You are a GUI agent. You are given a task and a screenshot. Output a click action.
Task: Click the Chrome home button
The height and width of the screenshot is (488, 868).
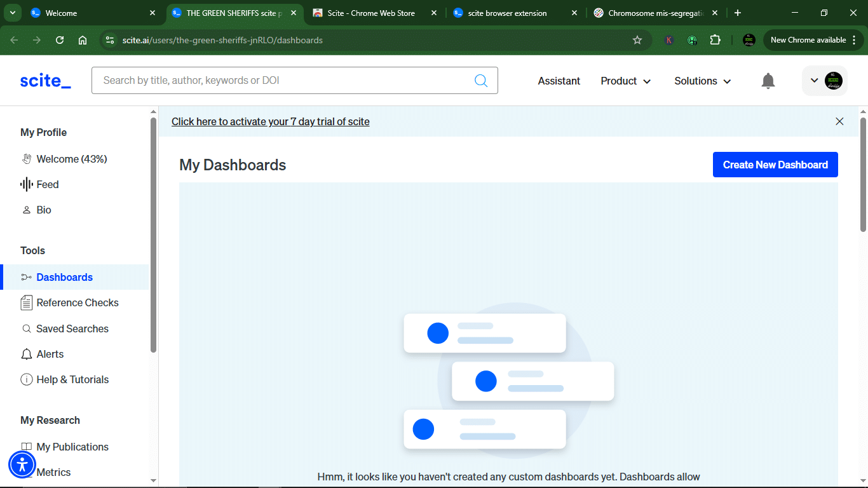pos(83,40)
